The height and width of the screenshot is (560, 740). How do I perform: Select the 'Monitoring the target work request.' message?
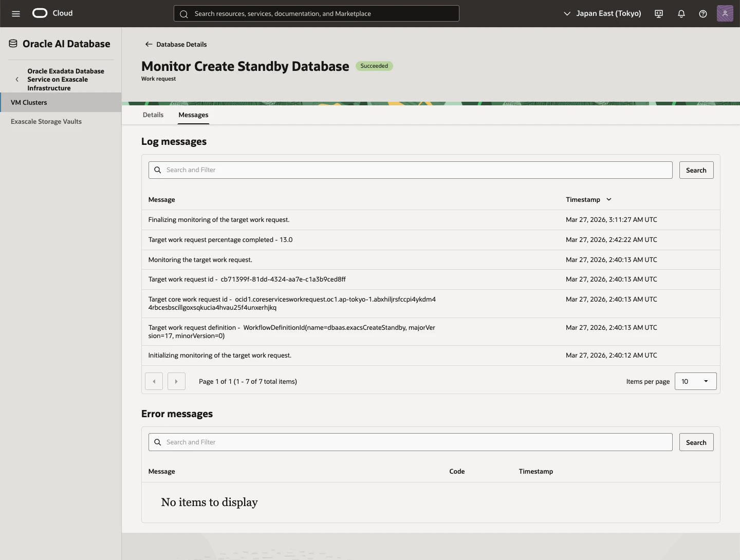click(x=200, y=260)
